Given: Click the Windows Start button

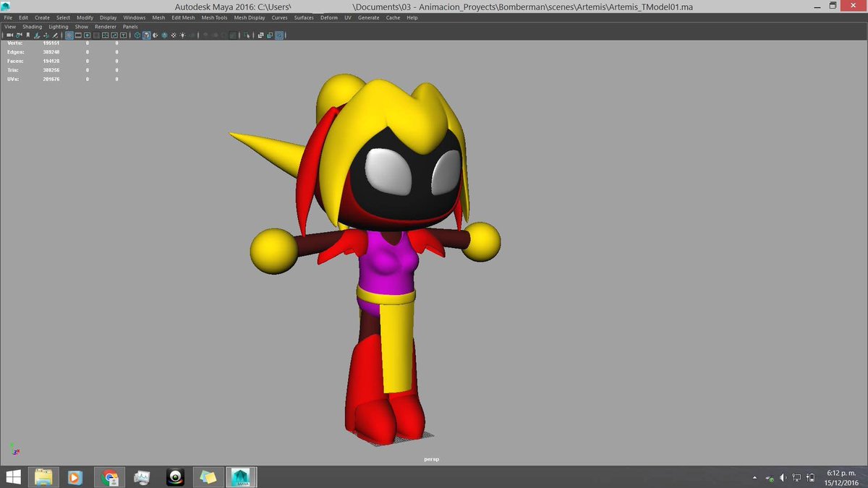Looking at the screenshot, I should point(13,477).
